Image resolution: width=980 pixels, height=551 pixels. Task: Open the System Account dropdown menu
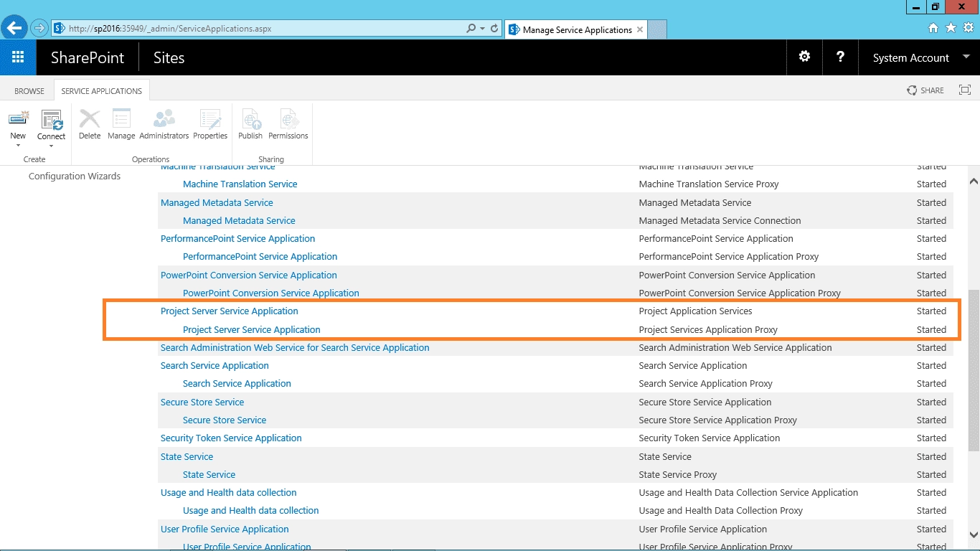(921, 57)
